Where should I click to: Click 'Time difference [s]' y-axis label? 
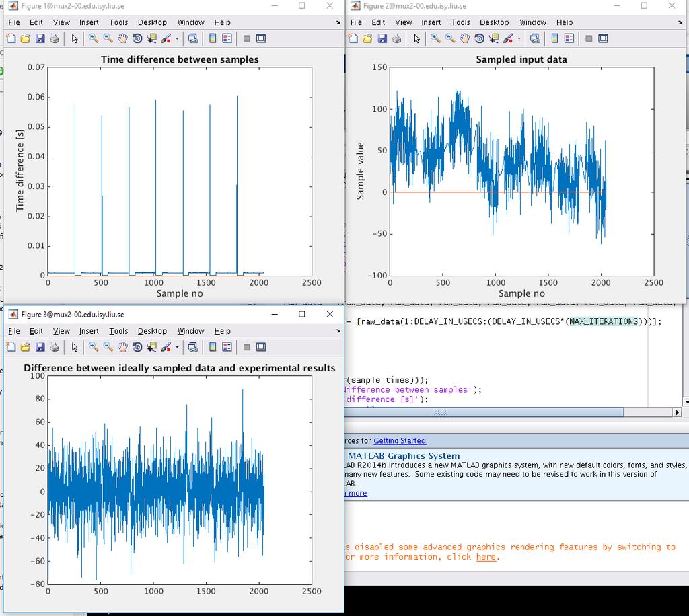[x=20, y=170]
